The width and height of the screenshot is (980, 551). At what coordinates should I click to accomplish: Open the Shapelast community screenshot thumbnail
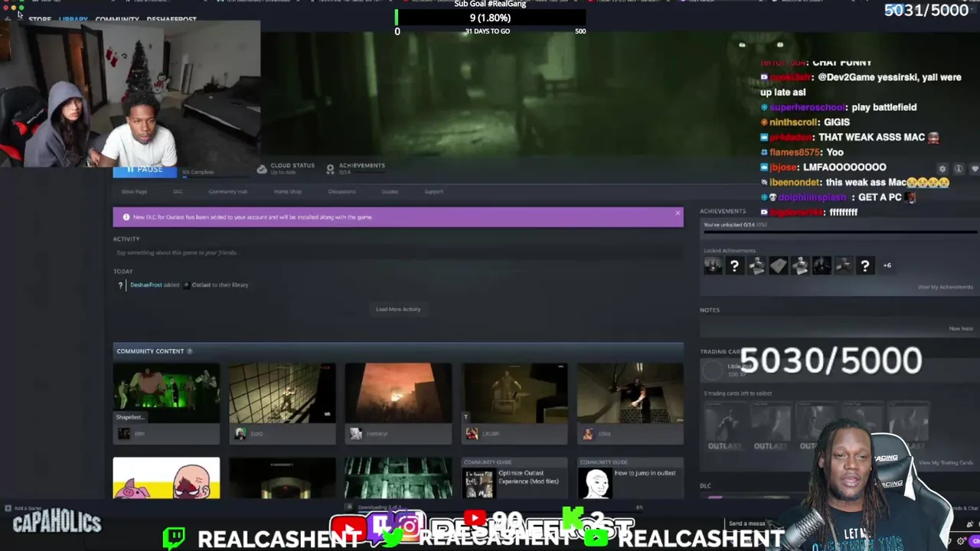[x=166, y=393]
